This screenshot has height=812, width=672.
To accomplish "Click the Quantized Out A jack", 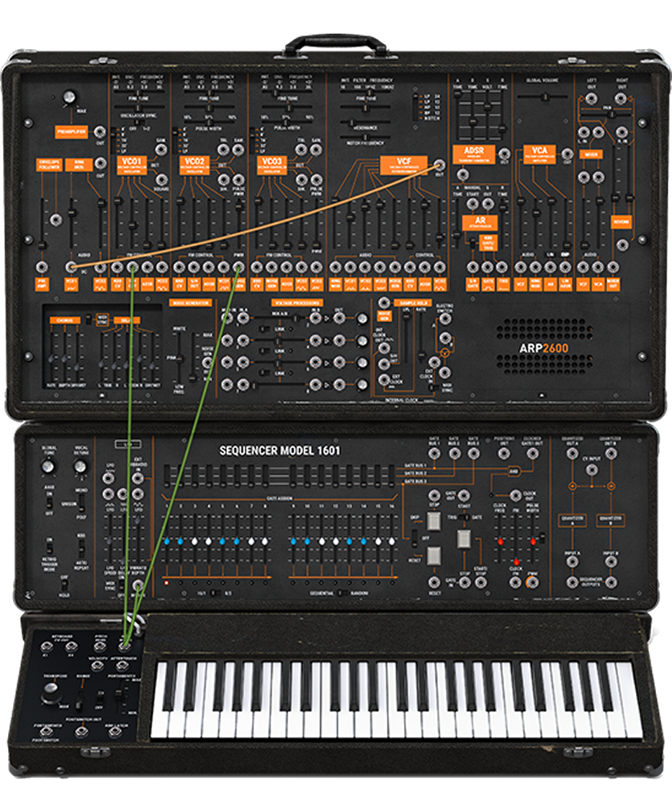I will [572, 454].
